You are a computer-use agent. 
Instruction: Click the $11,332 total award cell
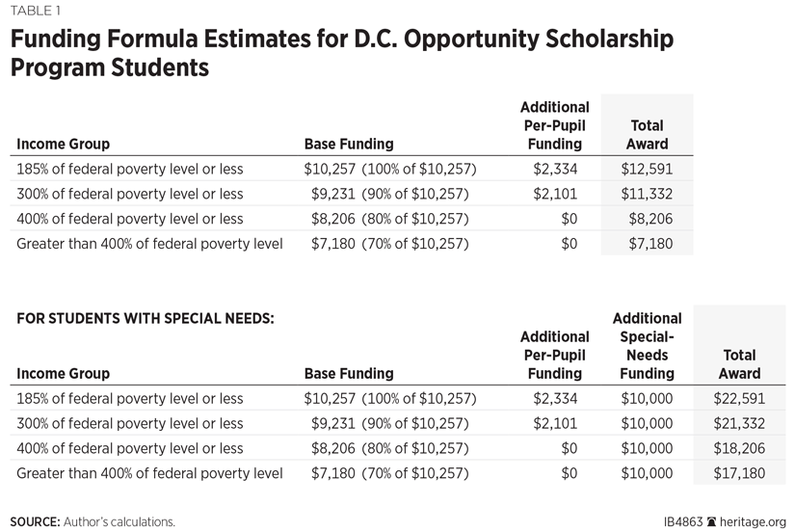648,194
